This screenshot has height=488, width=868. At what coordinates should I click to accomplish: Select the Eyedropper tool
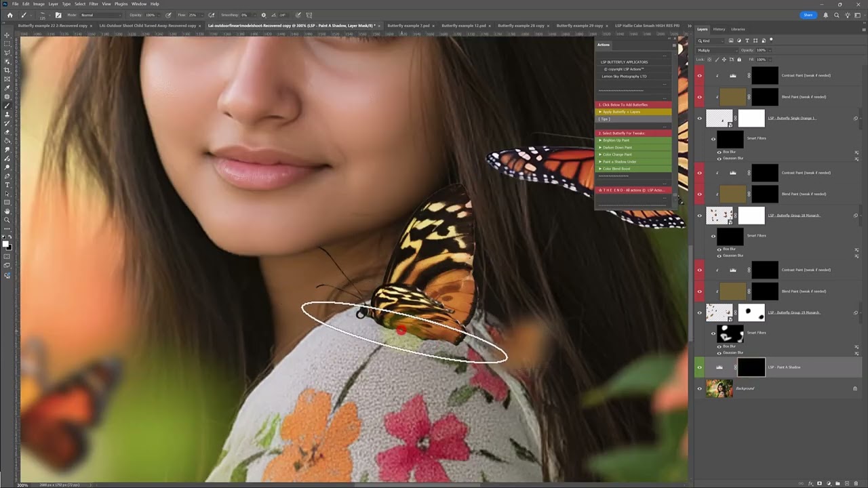point(7,87)
